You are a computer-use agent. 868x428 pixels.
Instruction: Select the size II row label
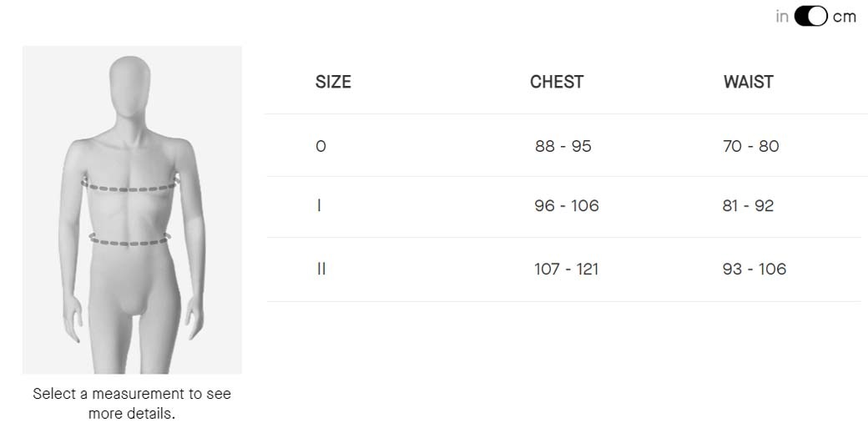point(321,269)
